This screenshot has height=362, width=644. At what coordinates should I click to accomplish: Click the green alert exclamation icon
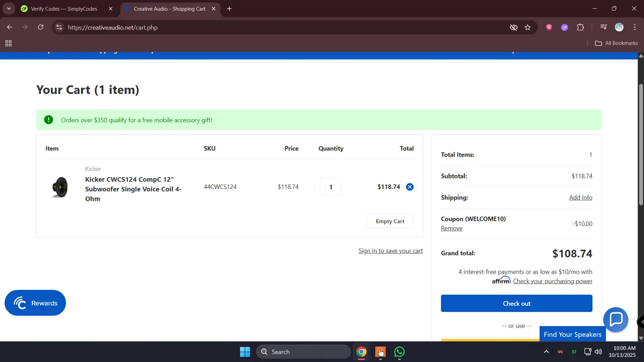49,120
